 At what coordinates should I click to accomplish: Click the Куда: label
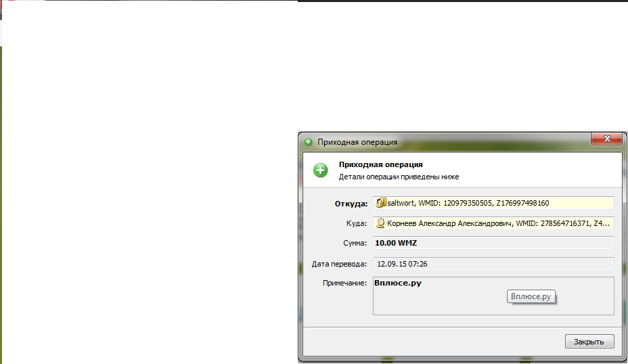(x=357, y=223)
